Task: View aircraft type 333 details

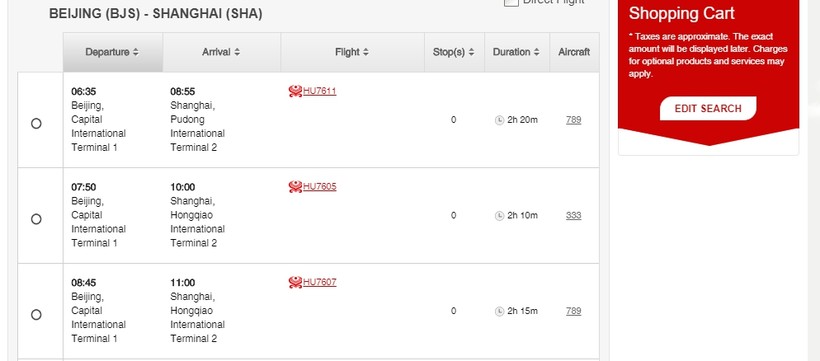Action: [x=573, y=216]
